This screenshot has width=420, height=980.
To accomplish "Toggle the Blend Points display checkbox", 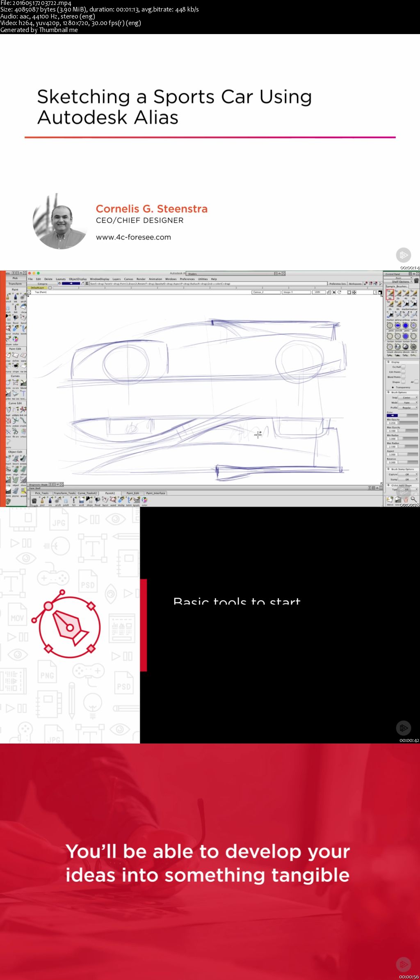I will (403, 376).
